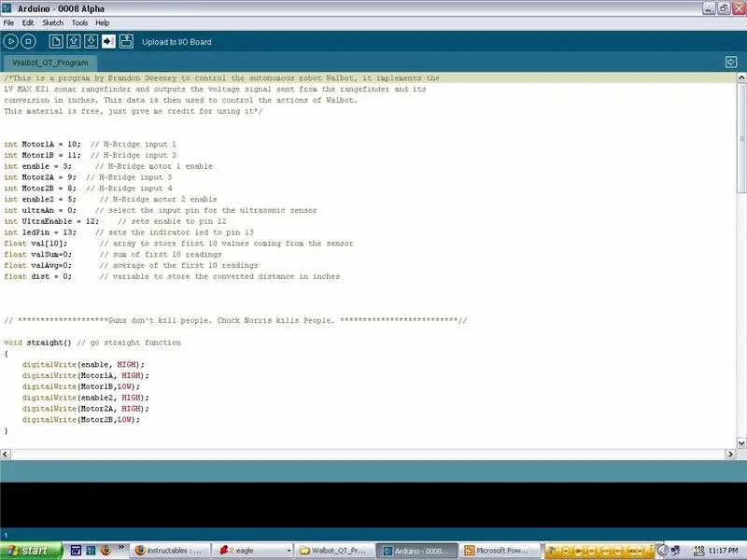
Task: Launch Word from the quick launch bar
Action: [x=76, y=551]
